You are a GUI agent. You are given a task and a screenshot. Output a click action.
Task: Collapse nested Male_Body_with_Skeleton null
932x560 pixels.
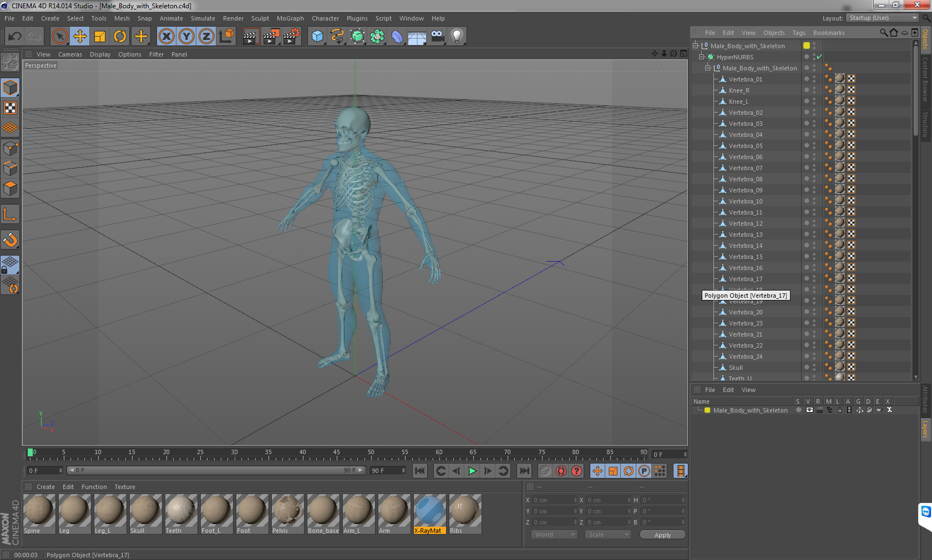tap(707, 68)
